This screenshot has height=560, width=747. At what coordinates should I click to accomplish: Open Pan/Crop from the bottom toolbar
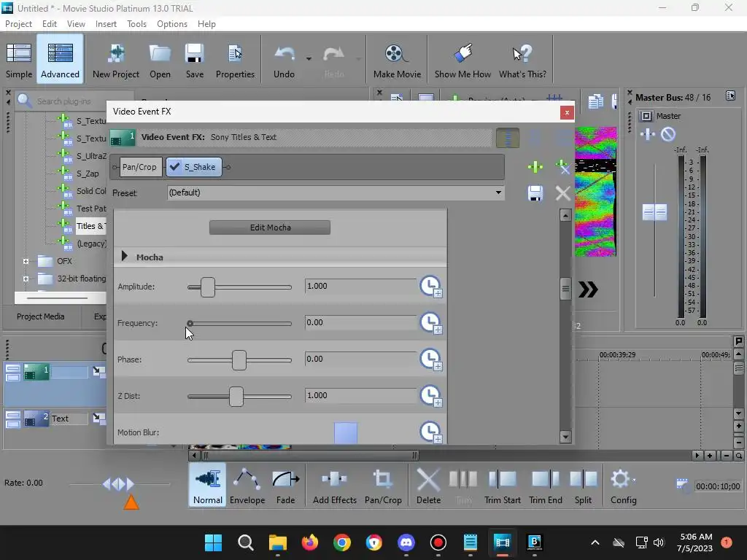383,485
